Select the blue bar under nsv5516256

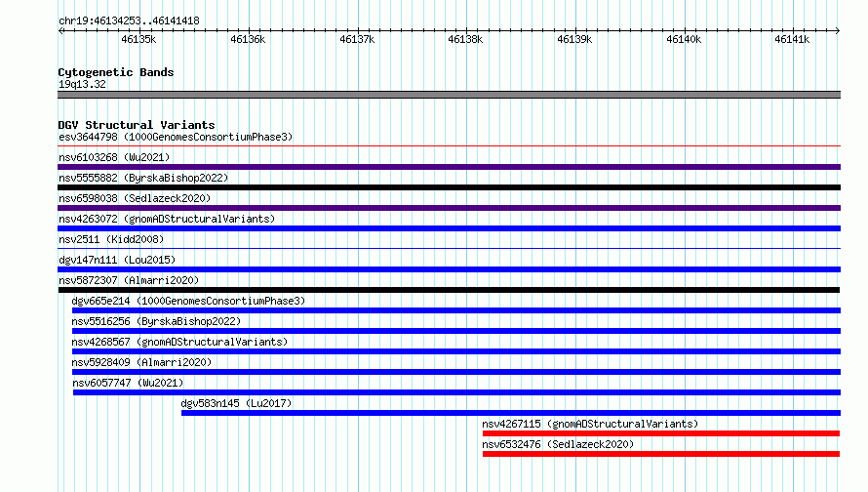(x=456, y=331)
